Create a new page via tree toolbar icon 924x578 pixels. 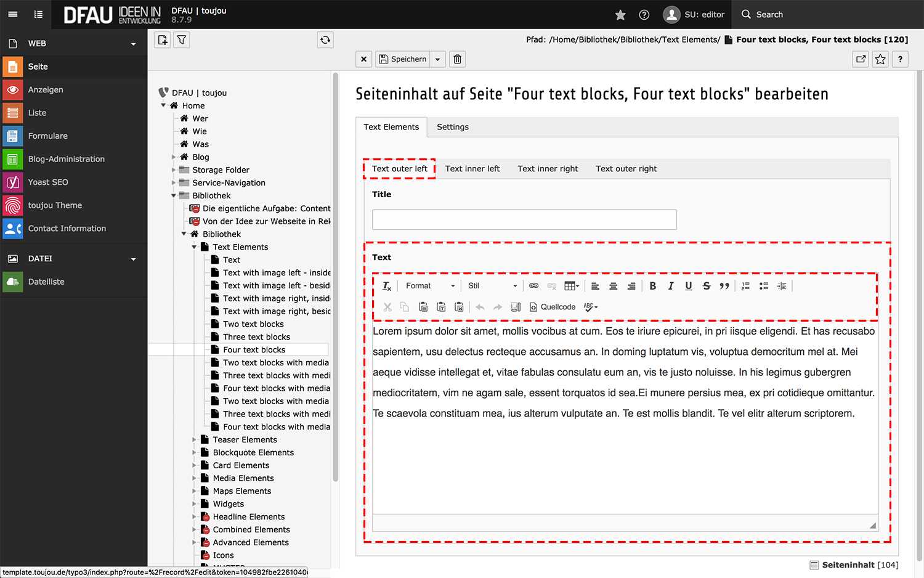tap(163, 40)
